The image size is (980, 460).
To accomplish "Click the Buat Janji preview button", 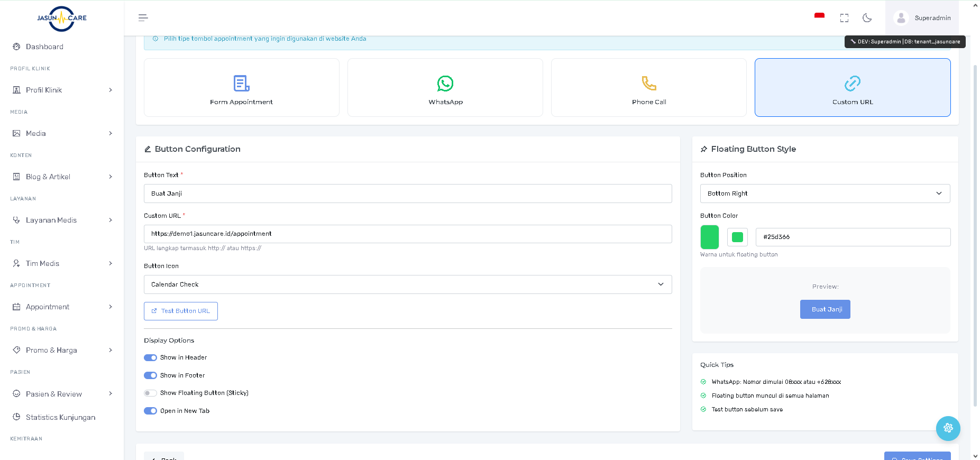I will [x=825, y=309].
